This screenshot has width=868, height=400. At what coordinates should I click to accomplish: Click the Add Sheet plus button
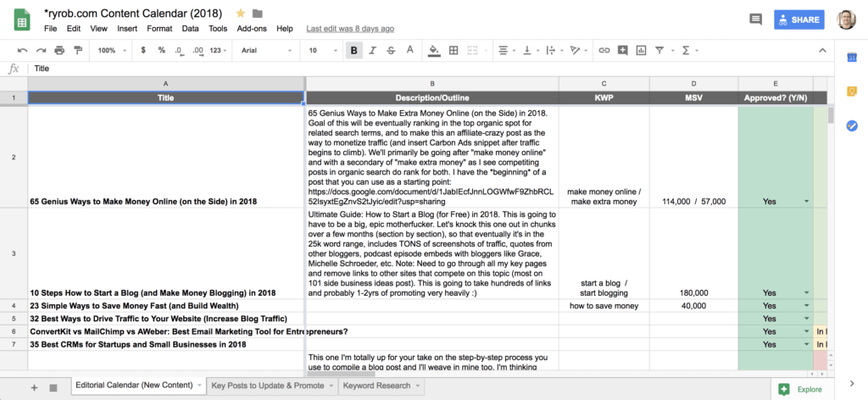(34, 388)
